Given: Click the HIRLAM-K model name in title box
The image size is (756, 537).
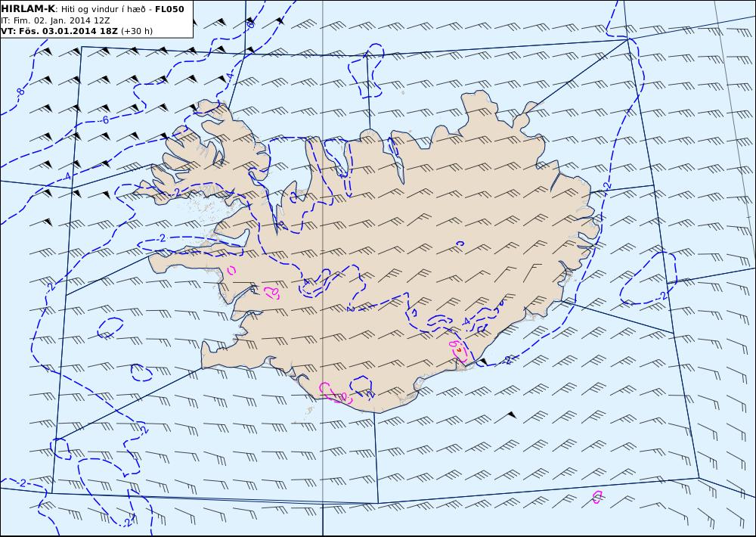Looking at the screenshot, I should click(28, 9).
